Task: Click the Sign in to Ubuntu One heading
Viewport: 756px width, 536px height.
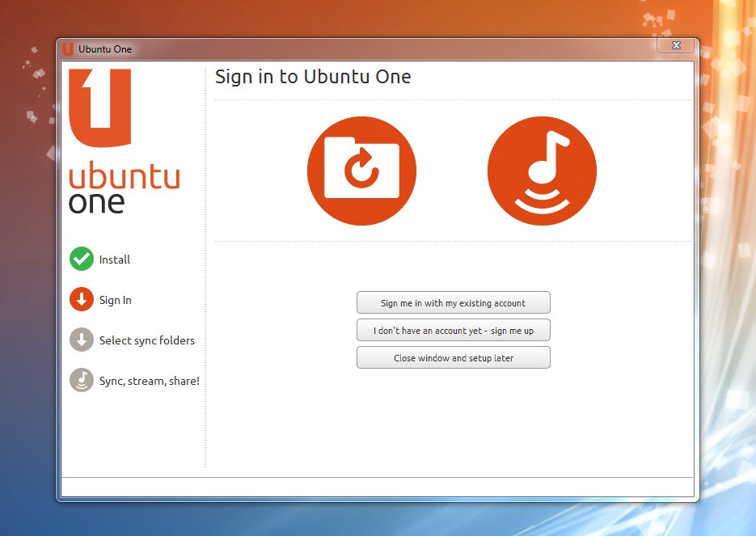Action: (313, 77)
